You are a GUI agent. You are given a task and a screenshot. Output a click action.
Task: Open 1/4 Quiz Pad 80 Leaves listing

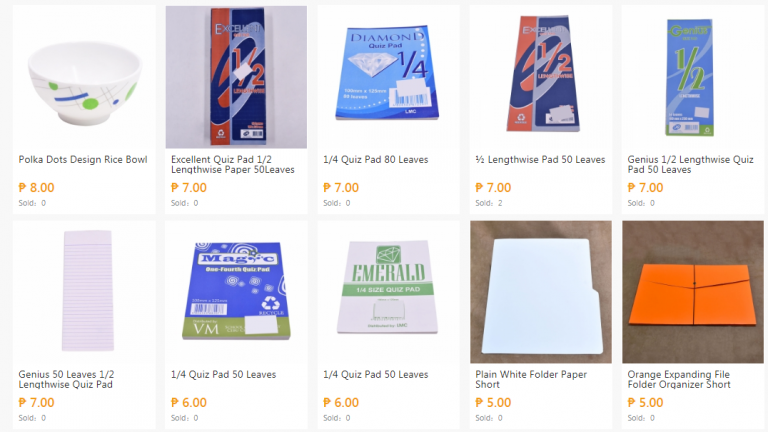pos(376,160)
